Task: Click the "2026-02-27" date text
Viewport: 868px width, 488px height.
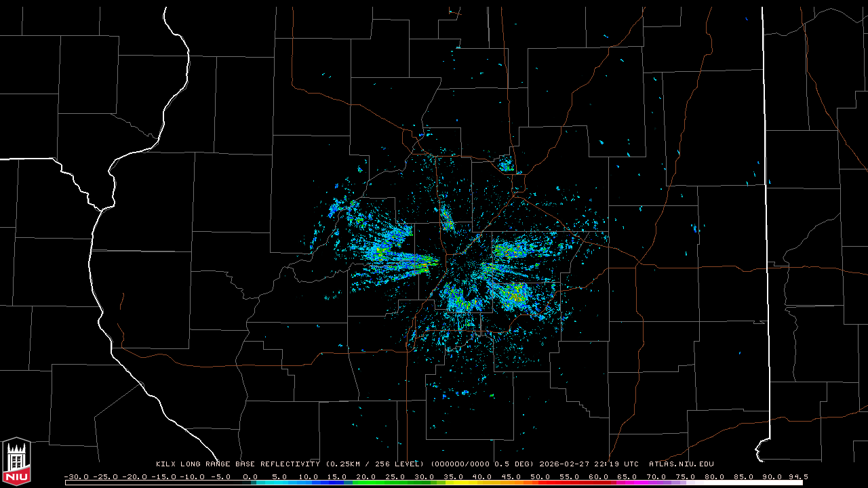Action: coord(564,464)
